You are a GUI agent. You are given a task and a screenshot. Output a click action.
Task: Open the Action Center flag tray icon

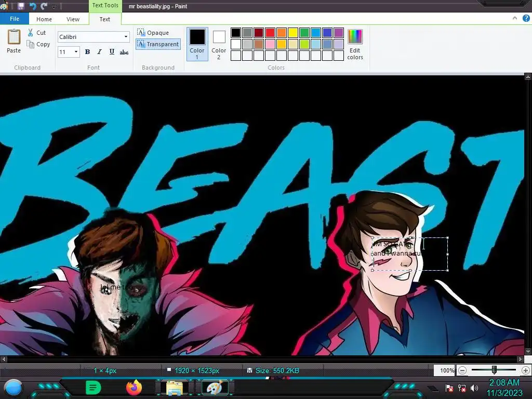click(449, 388)
